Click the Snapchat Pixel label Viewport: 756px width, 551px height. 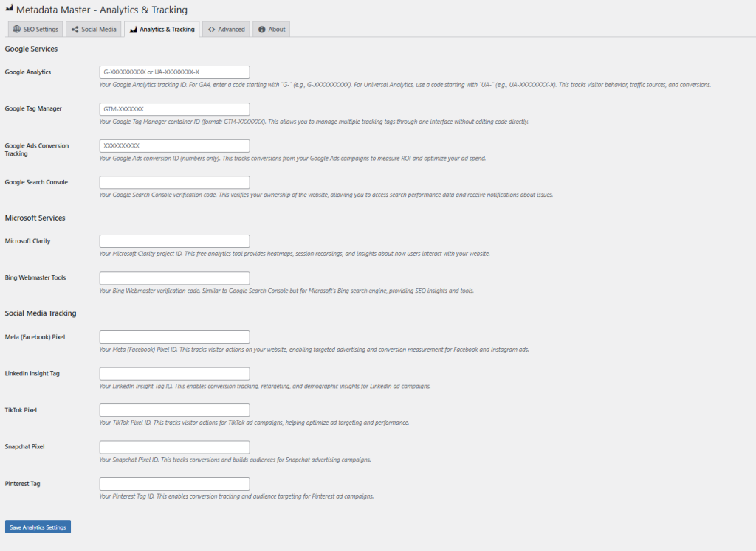24,446
